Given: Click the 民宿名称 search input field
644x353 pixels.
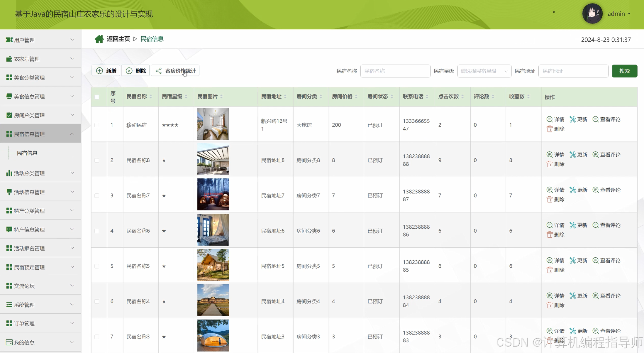Looking at the screenshot, I should pos(395,71).
